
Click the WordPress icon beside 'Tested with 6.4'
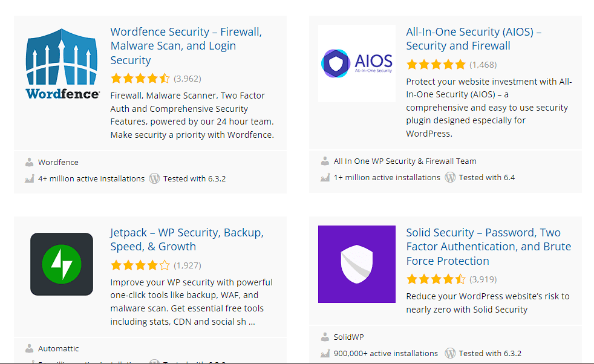(x=450, y=177)
